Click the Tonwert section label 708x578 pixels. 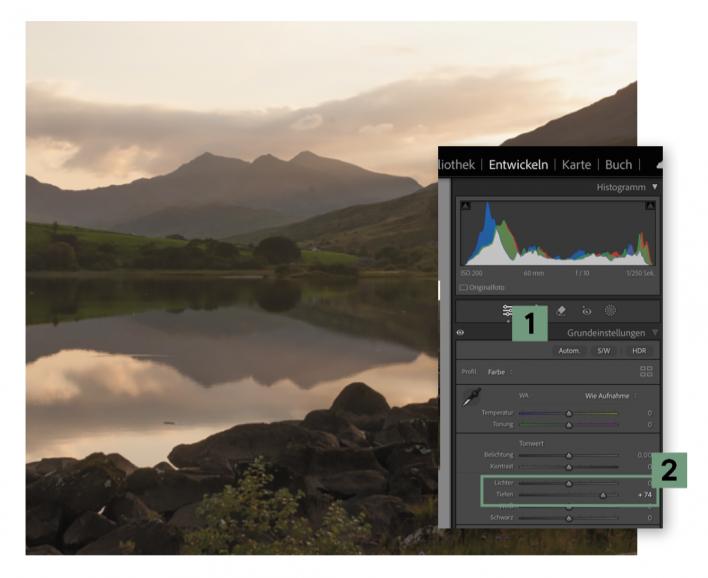click(531, 443)
